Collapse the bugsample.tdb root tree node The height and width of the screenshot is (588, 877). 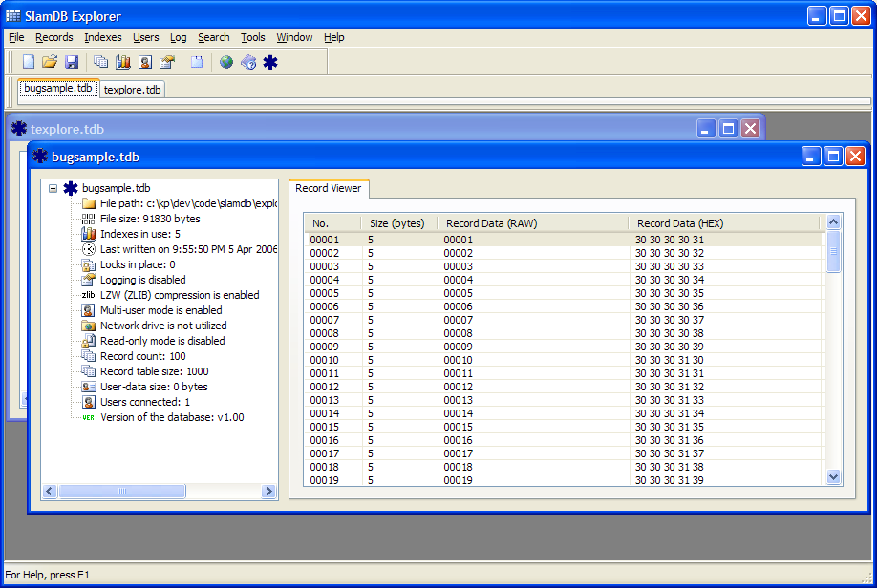click(x=53, y=188)
